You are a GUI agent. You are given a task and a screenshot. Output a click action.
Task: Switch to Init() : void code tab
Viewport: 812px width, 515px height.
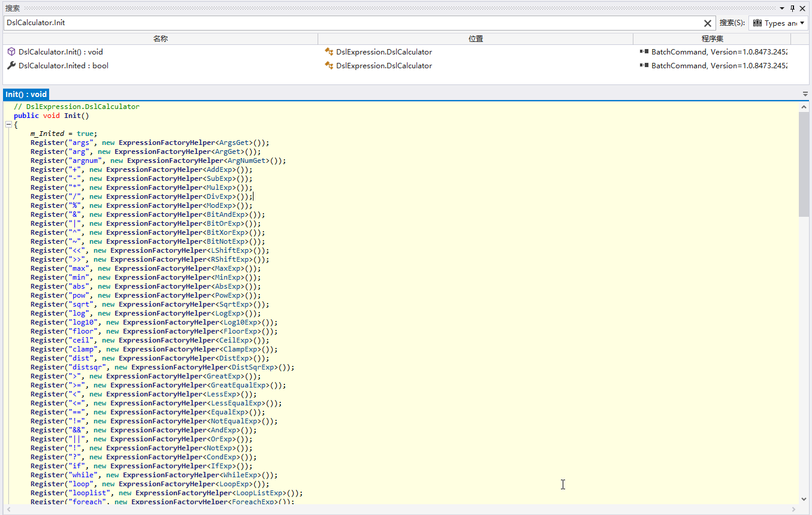(x=26, y=95)
